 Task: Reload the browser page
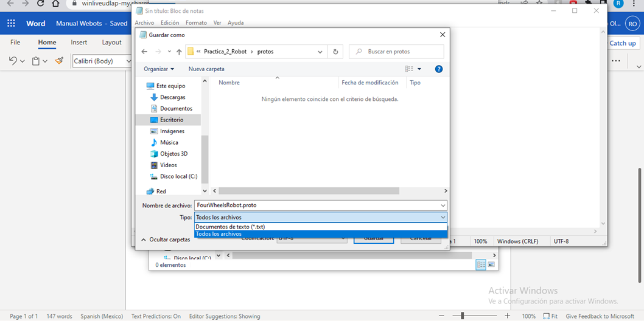[40, 4]
